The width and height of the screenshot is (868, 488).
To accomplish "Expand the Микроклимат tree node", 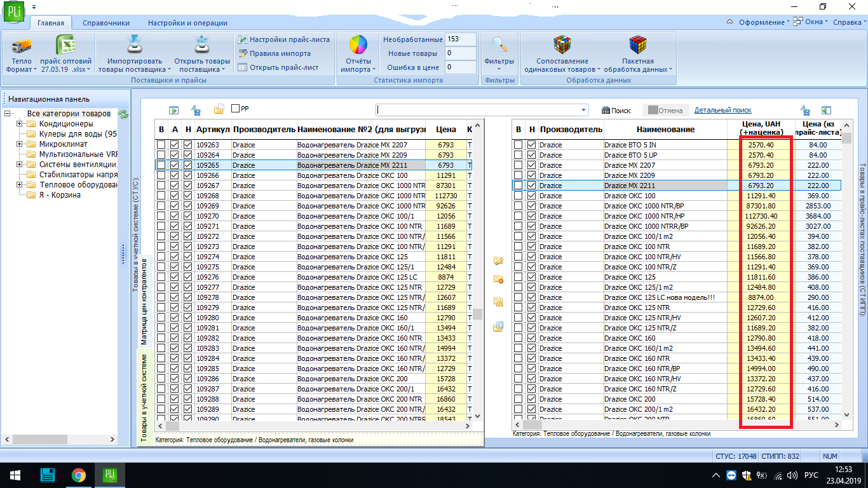I will point(20,144).
